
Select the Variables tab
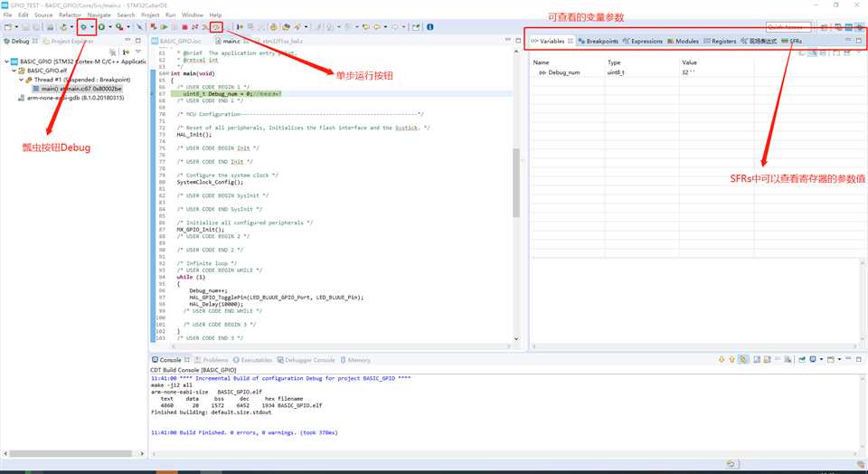pos(552,41)
